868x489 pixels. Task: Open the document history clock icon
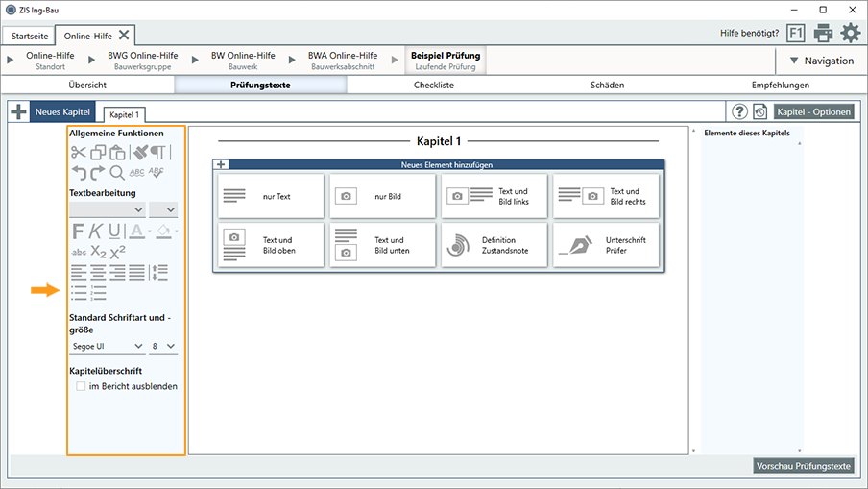[759, 111]
